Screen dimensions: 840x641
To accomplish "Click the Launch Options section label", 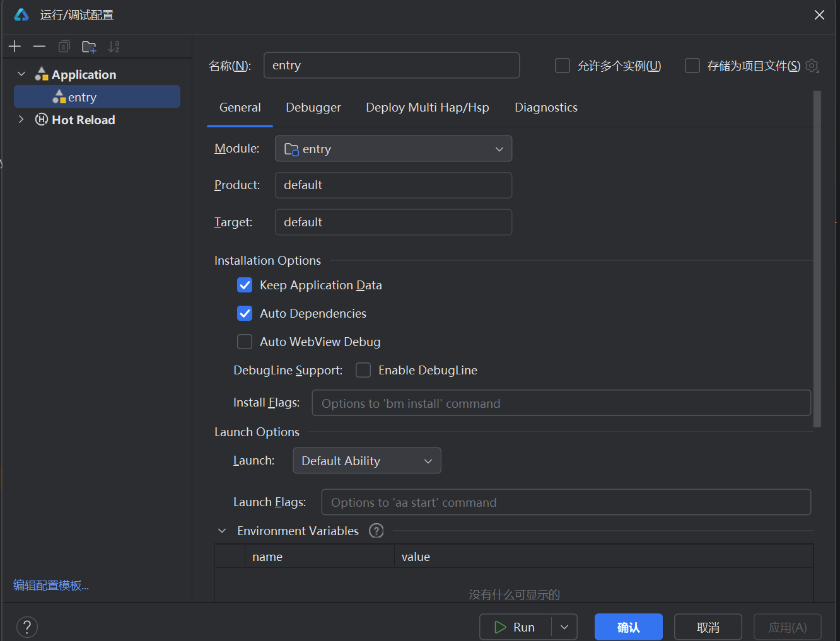I will click(257, 432).
